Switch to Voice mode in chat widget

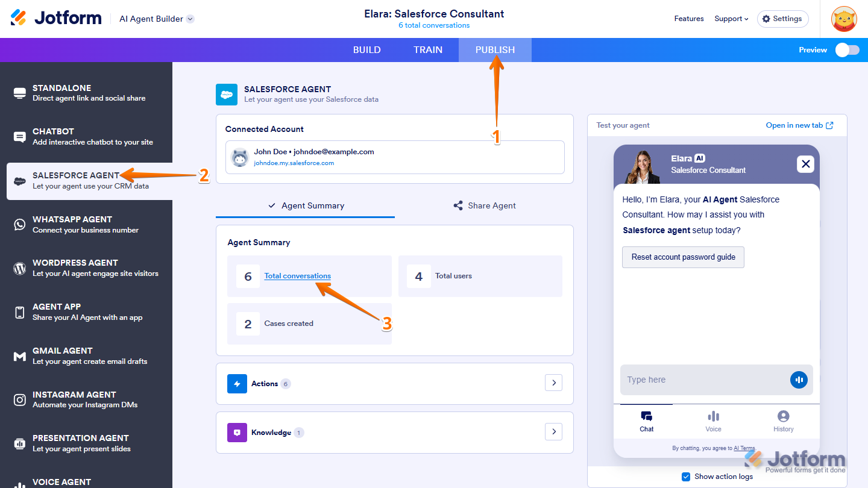tap(713, 421)
